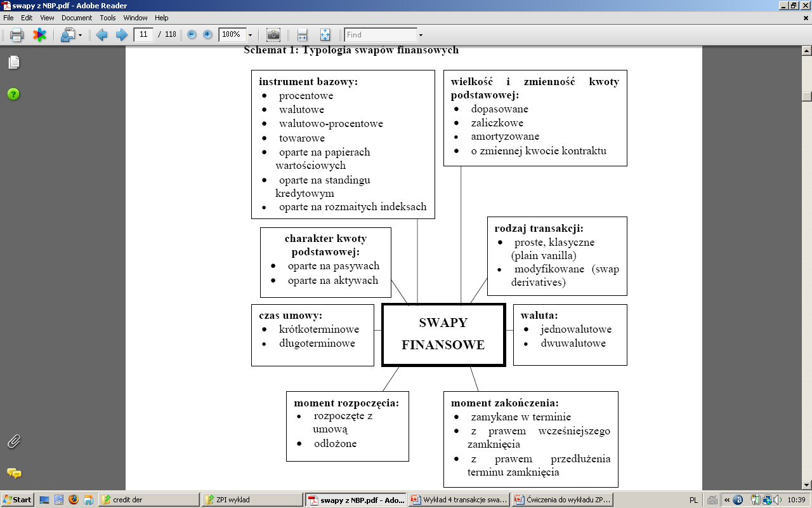
Task: Click the keyboard icon in tray
Action: 712,500
